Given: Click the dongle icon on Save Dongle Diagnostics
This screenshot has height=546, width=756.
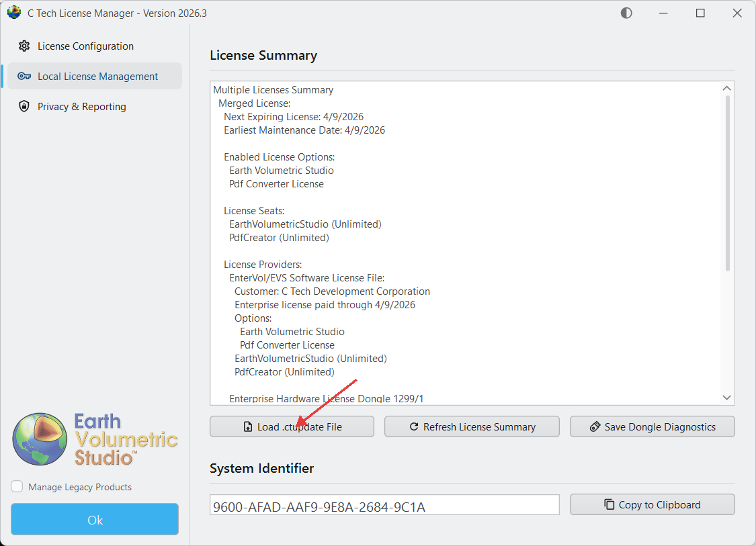Looking at the screenshot, I should tap(595, 427).
